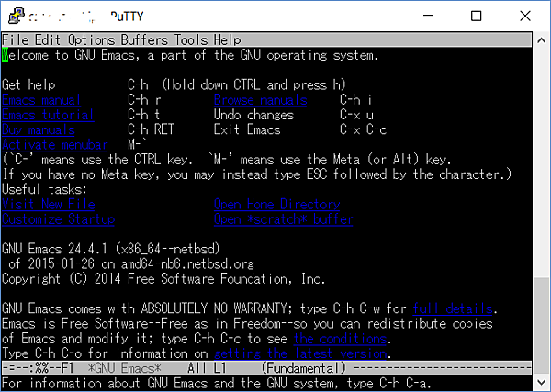Click the *GNU Emacs* buffer name in mode line
Screen dimensions: 551x392
coord(124,368)
